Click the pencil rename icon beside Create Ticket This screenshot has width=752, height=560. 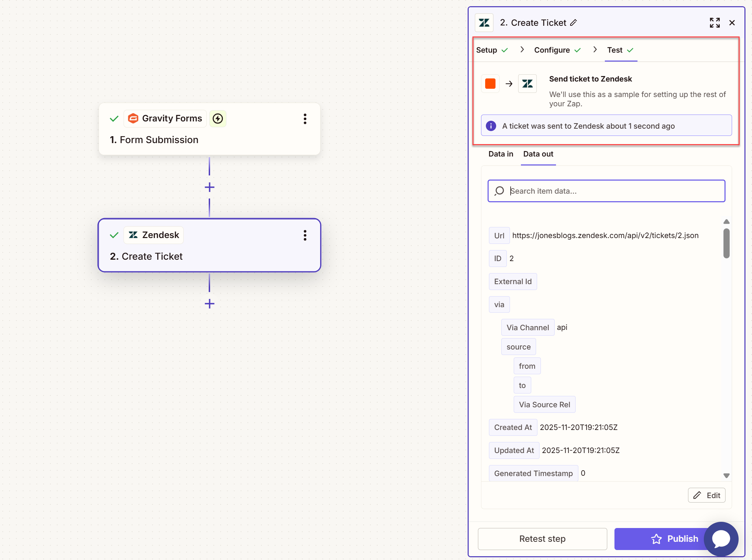click(573, 23)
